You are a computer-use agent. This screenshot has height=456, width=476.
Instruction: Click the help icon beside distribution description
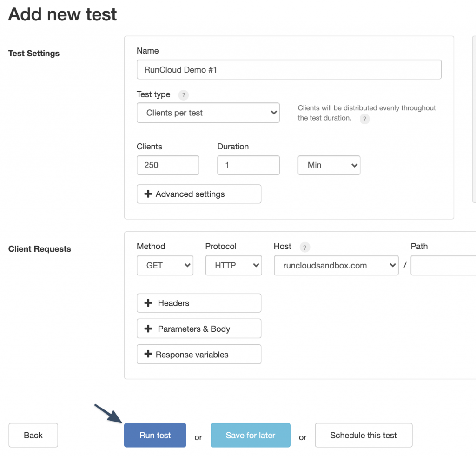pyautogui.click(x=365, y=119)
